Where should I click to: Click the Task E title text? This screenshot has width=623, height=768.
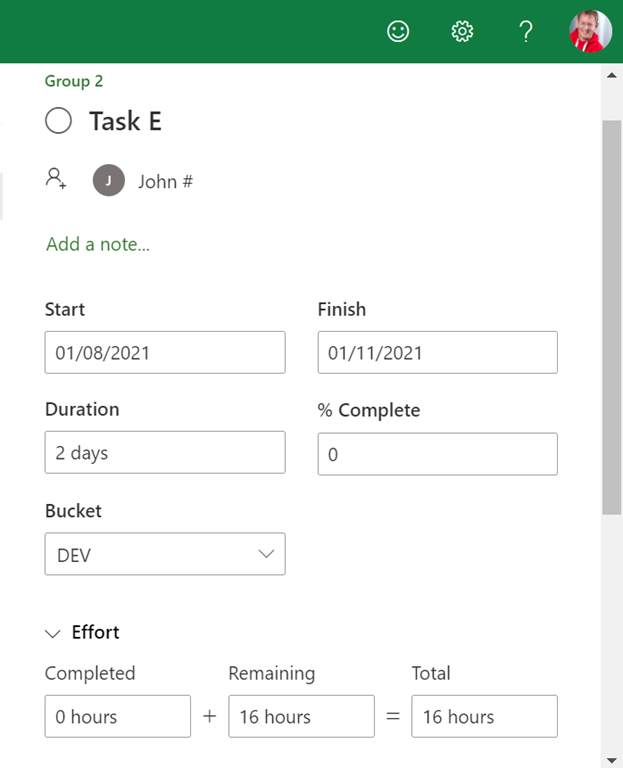point(125,121)
